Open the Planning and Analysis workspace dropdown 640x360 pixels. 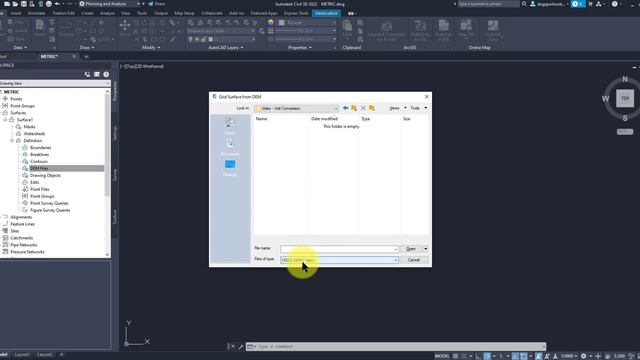(x=109, y=4)
